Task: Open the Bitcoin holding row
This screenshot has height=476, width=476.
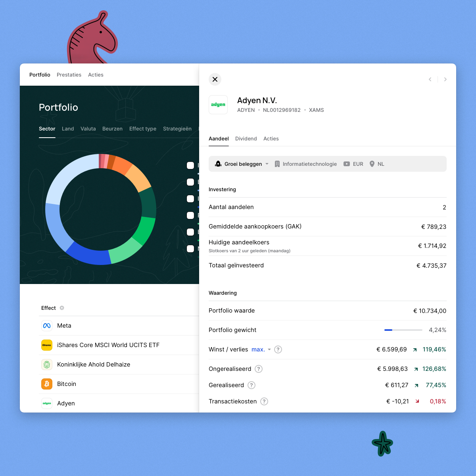Action: 119,384
